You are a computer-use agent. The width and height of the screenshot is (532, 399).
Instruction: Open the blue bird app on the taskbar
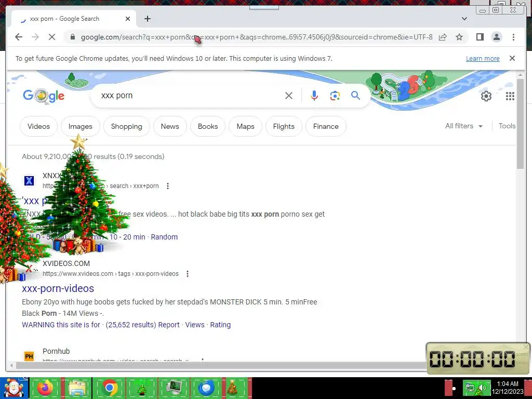(206, 388)
